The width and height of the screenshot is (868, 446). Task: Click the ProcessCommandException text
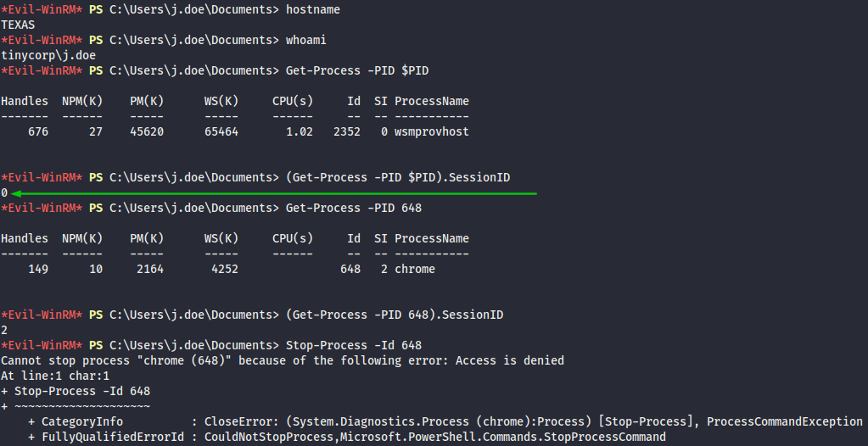[x=785, y=421]
